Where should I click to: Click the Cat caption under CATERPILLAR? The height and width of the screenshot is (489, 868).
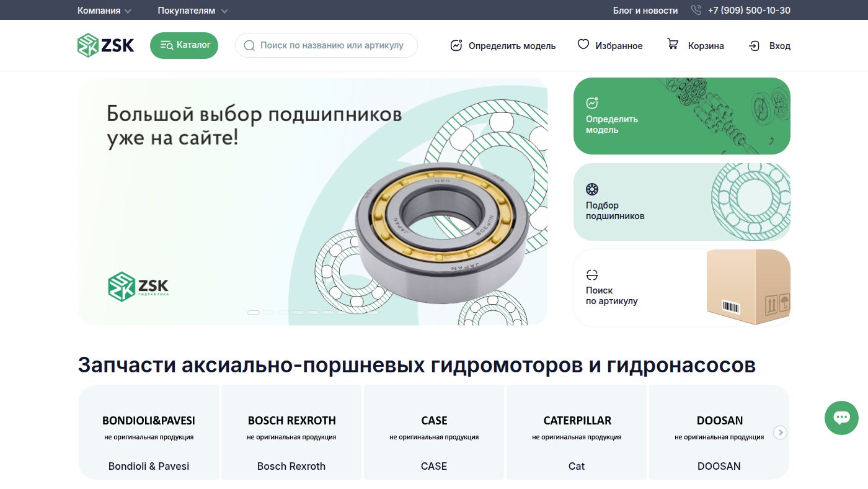(577, 466)
